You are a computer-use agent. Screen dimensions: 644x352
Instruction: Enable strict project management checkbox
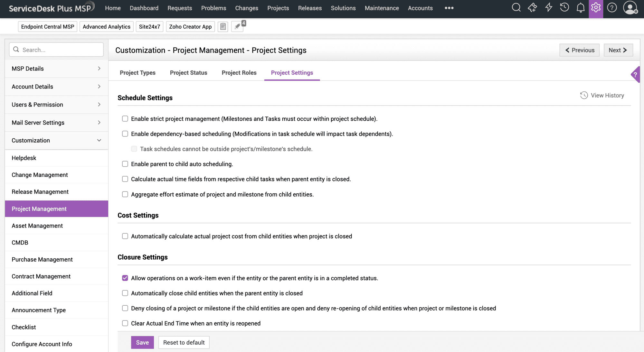point(125,119)
